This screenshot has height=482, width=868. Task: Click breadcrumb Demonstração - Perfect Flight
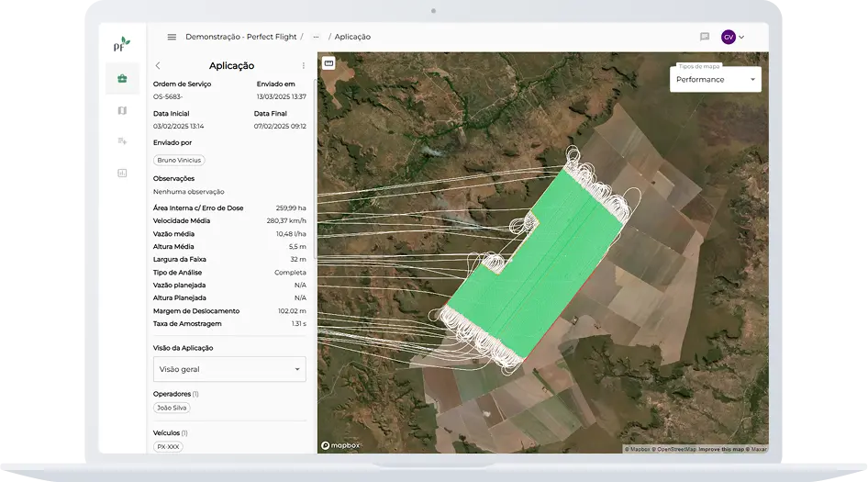click(240, 37)
